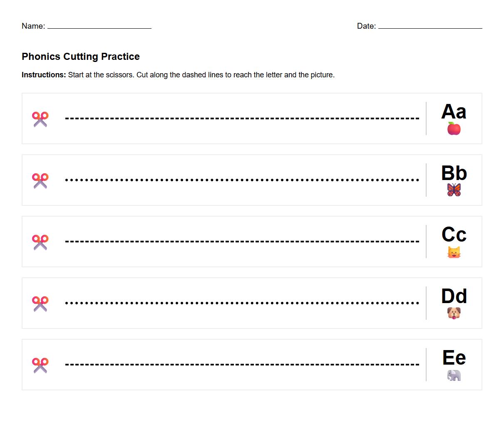504x422 pixels.
Task: Click the letters Aa
Action: tap(454, 111)
